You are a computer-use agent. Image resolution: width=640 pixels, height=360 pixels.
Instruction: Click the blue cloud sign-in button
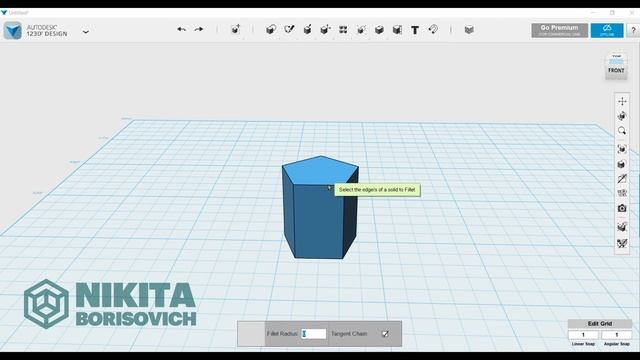tap(607, 30)
